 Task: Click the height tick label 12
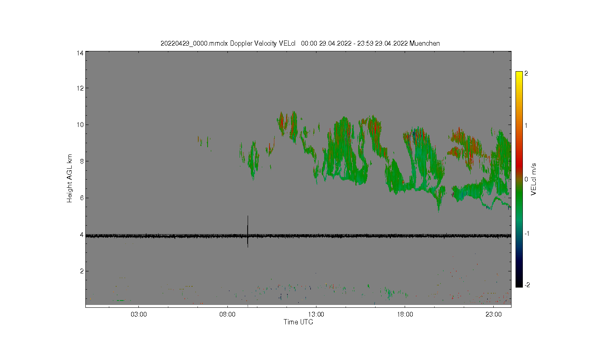(x=80, y=88)
